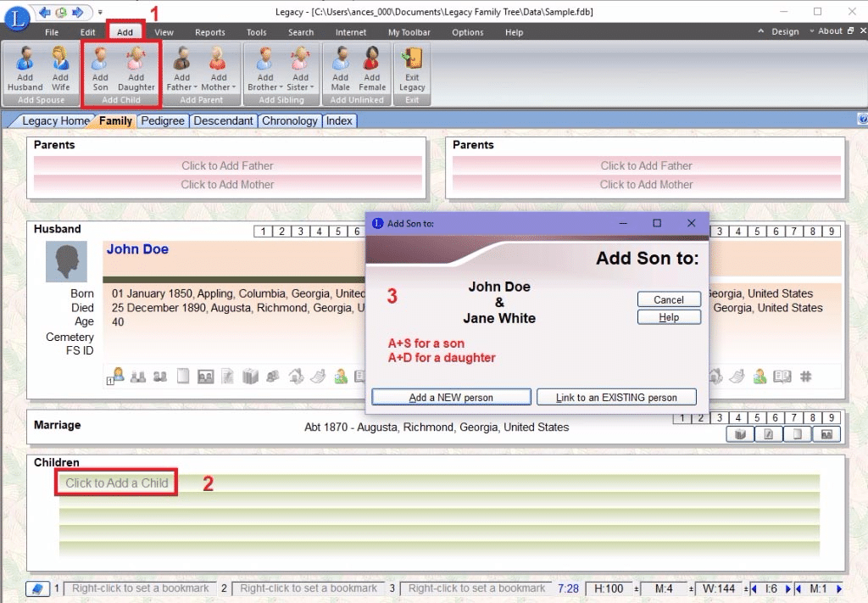Click John Doe's silhouette photo placeholder

pos(66,261)
